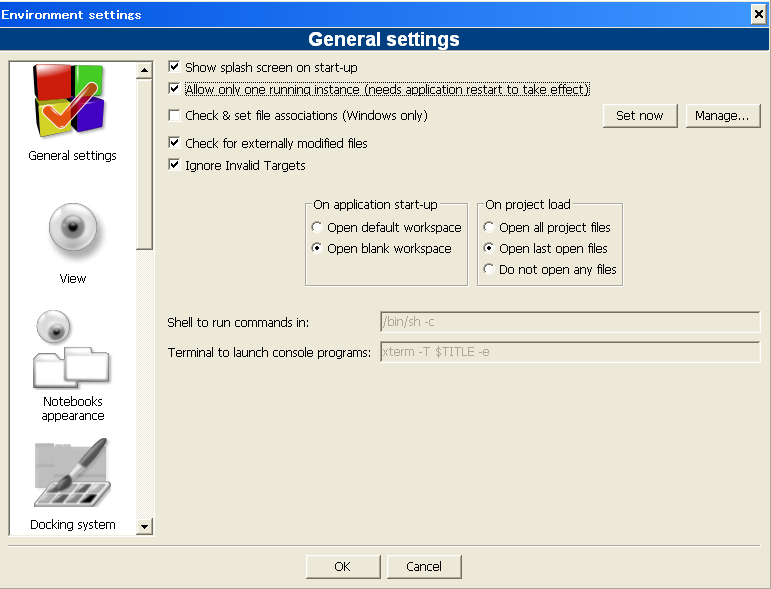This screenshot has width=771, height=589.
Task: Select Open last open files option
Action: click(x=489, y=248)
